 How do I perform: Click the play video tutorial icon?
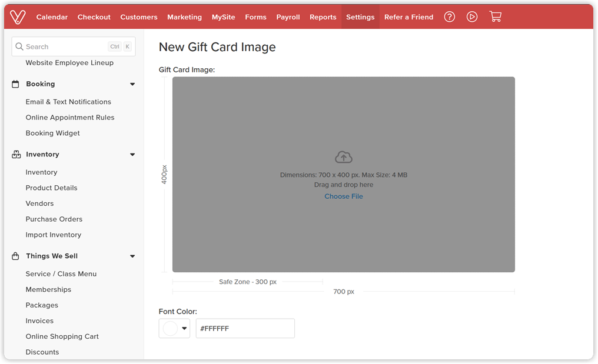click(472, 17)
